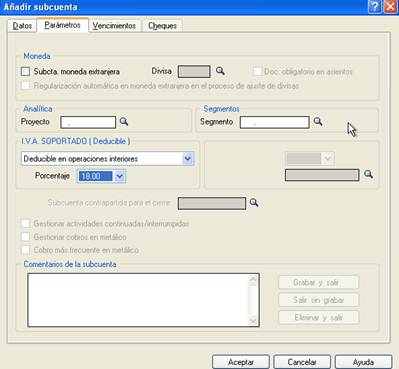This screenshot has height=369, width=399.
Task: Click the comments box scrollbar down arrow
Action: pos(253,321)
